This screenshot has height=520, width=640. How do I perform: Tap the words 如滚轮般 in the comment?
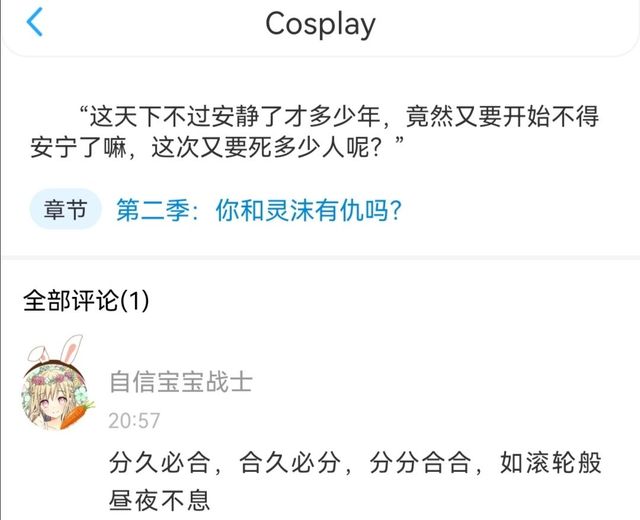[551, 463]
